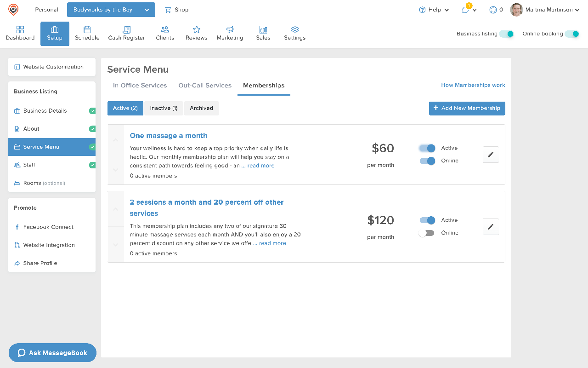The image size is (588, 368).
Task: Toggle Online booking switch
Action: click(x=572, y=34)
